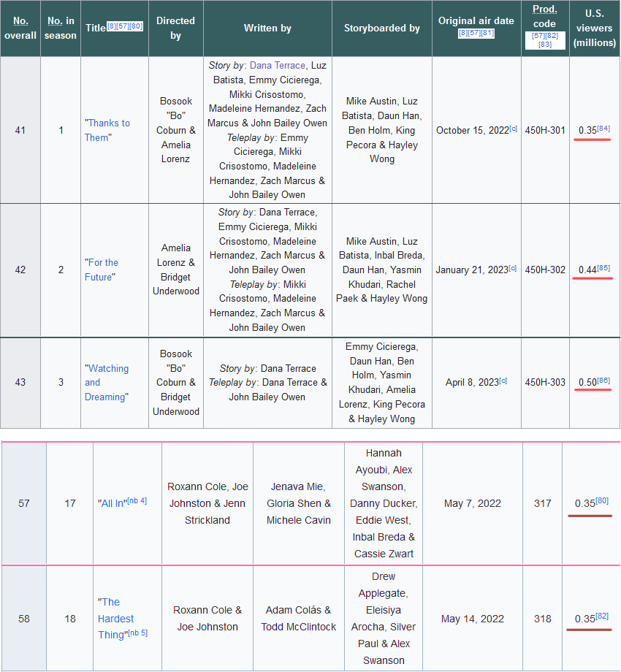621x672 pixels.
Task: Click citation [85] next to 0.44 viewers
Action: [603, 267]
